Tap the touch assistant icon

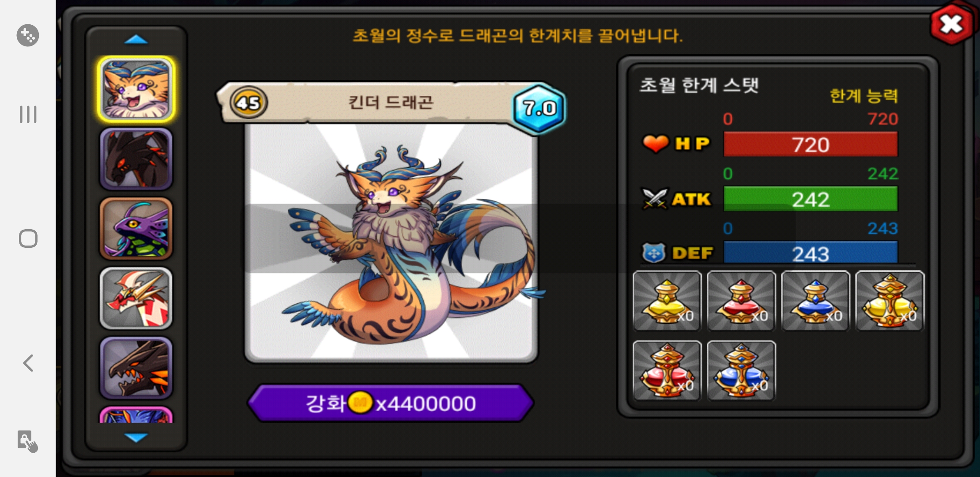(x=28, y=441)
